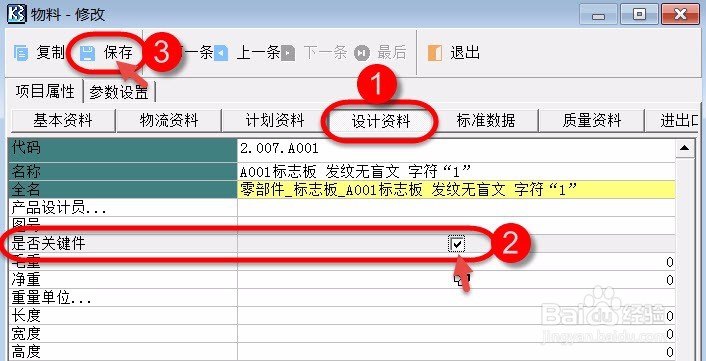The height and width of the screenshot is (361, 706).
Task: Open the 计划资料 section
Action: point(275,121)
